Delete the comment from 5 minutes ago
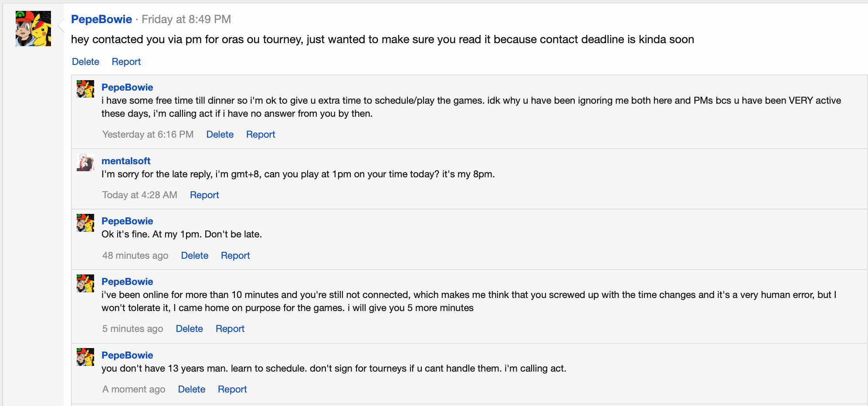 (x=190, y=328)
